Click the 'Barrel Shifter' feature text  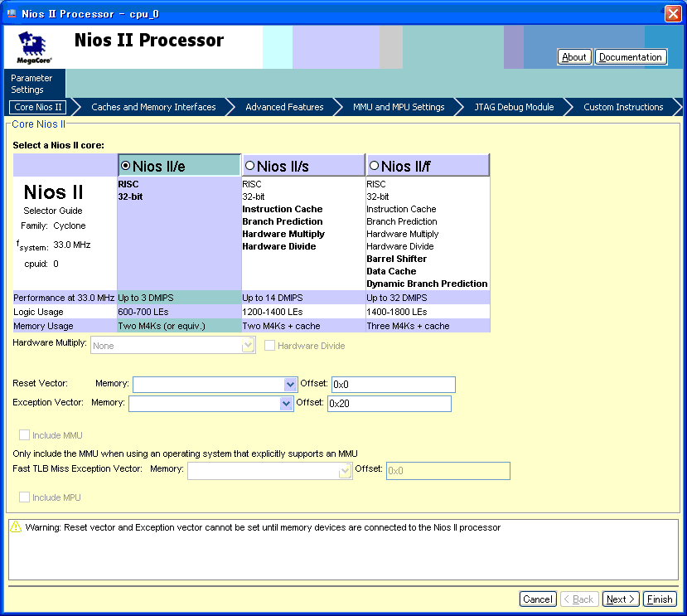pos(396,259)
